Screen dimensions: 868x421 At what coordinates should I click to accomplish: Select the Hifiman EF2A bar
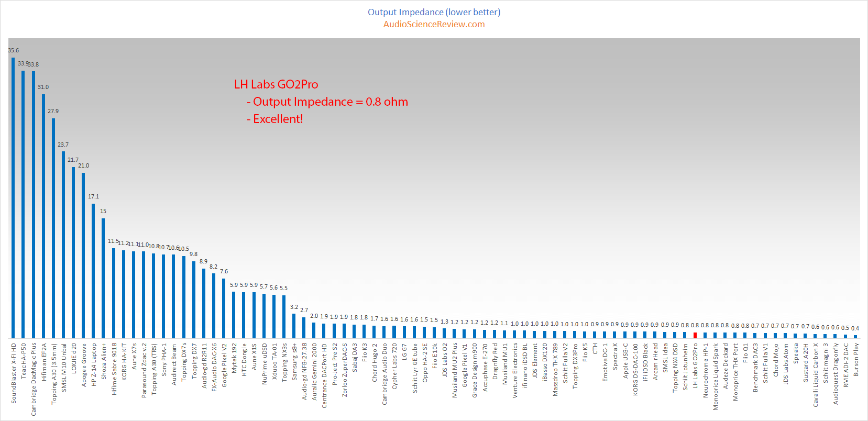43,216
